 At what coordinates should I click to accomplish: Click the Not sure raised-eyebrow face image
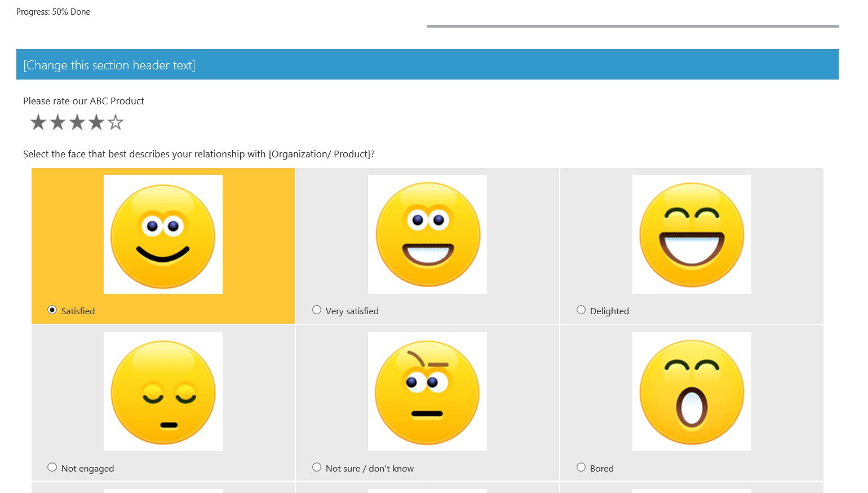(x=427, y=391)
